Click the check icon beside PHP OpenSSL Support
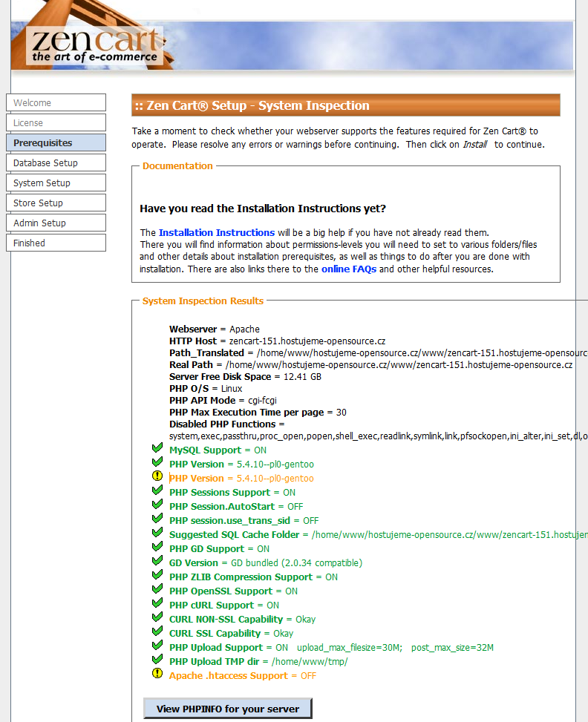 pyautogui.click(x=157, y=589)
